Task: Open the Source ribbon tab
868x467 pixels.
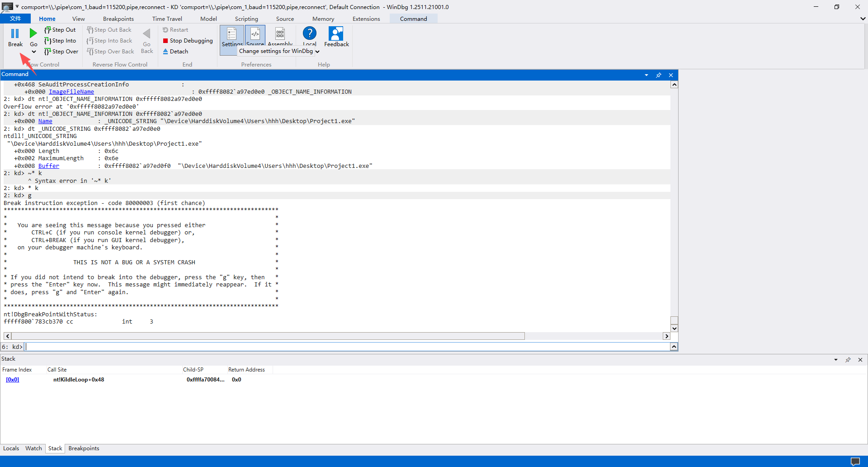Action: coord(285,19)
